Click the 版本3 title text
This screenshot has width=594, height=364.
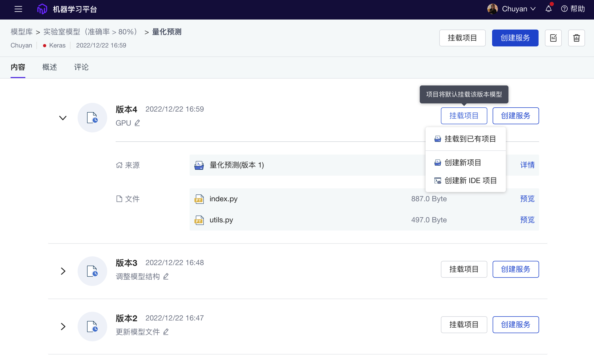[126, 263]
